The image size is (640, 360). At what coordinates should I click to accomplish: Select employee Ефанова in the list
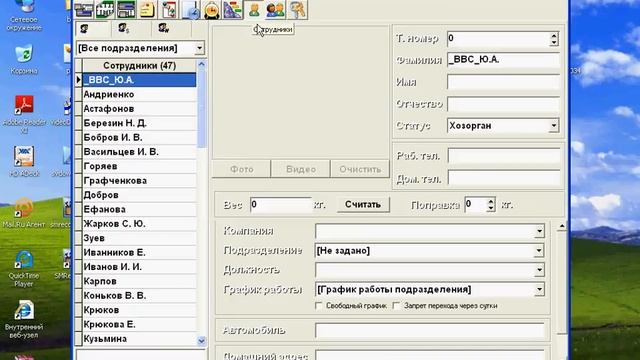coord(139,209)
